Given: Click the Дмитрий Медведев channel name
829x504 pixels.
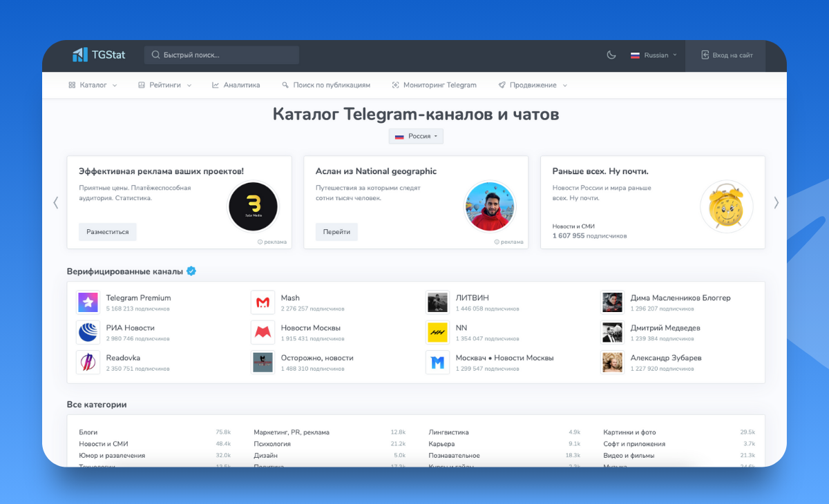Looking at the screenshot, I should click(x=665, y=328).
